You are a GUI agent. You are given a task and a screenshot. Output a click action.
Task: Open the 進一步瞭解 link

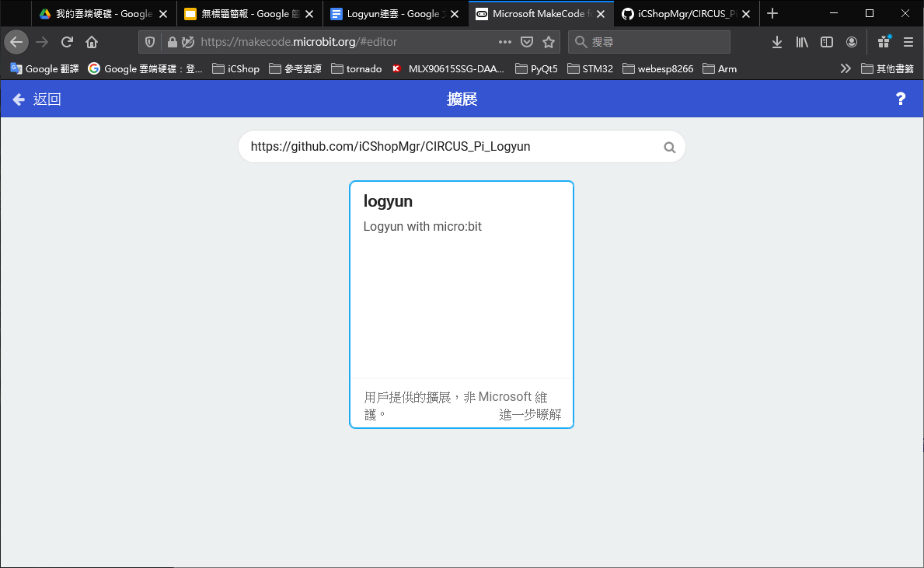coord(530,415)
